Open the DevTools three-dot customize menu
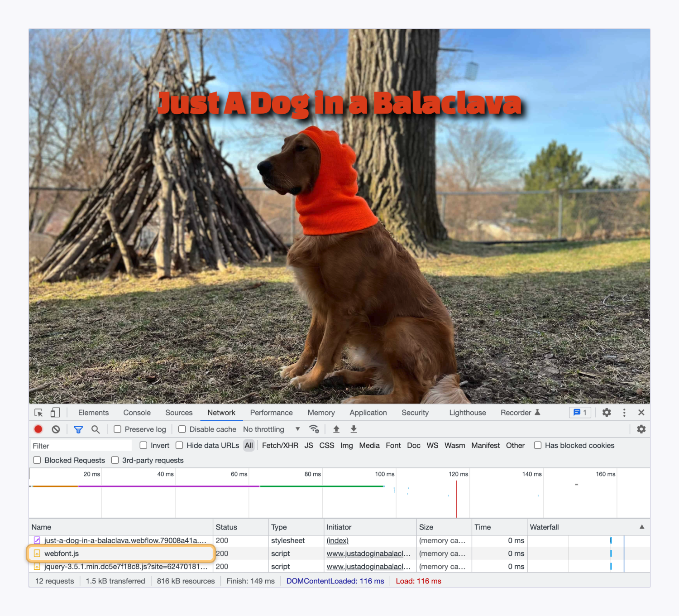Screen dimensions: 679x616 click(x=624, y=413)
